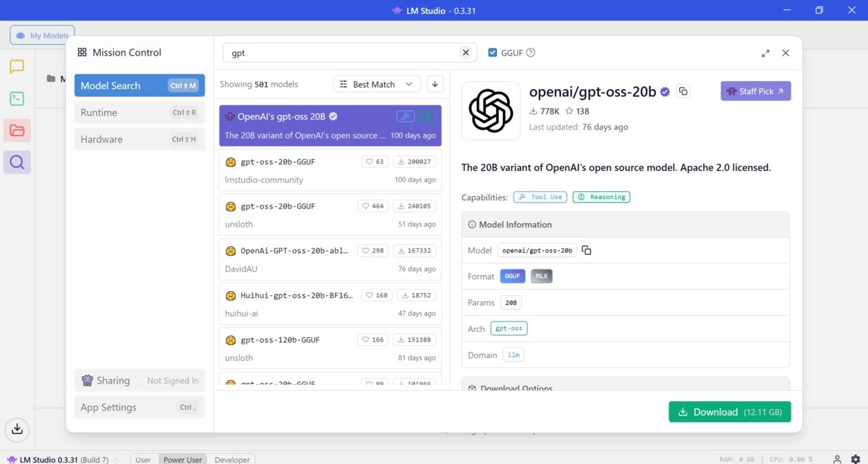Open the My Models folder sidebar icon
Image resolution: width=868 pixels, height=464 pixels.
[x=17, y=130]
